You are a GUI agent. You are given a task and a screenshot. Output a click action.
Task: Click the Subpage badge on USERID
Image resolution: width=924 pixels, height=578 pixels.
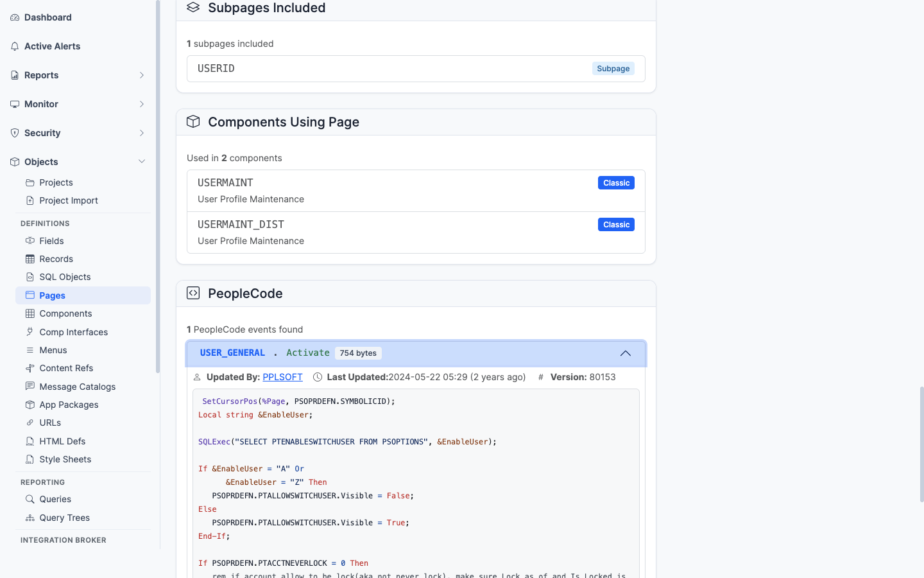click(613, 69)
